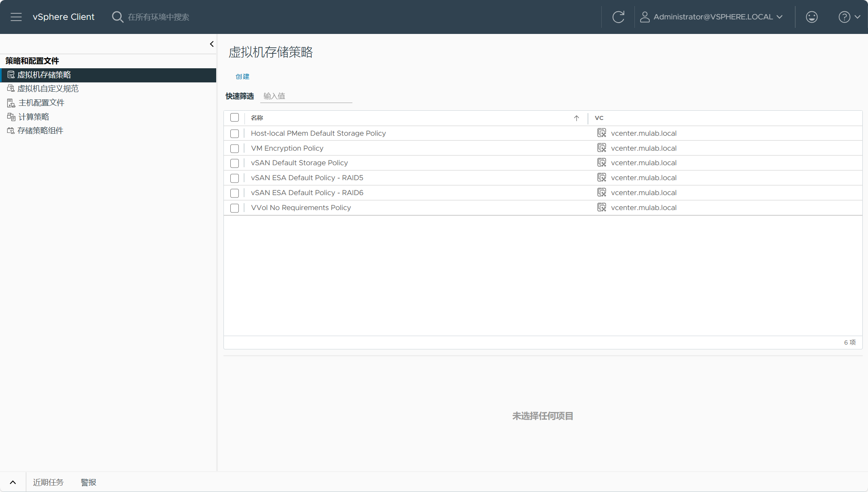Check vSAN ESA Default Policy - RAID5
Image resolution: width=868 pixels, height=492 pixels.
(234, 178)
